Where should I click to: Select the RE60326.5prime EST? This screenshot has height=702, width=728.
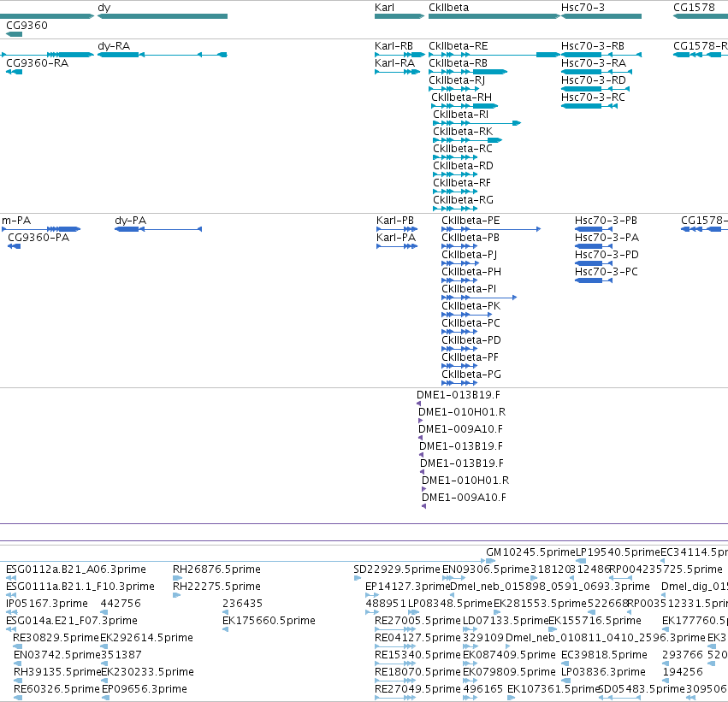[x=56, y=689]
